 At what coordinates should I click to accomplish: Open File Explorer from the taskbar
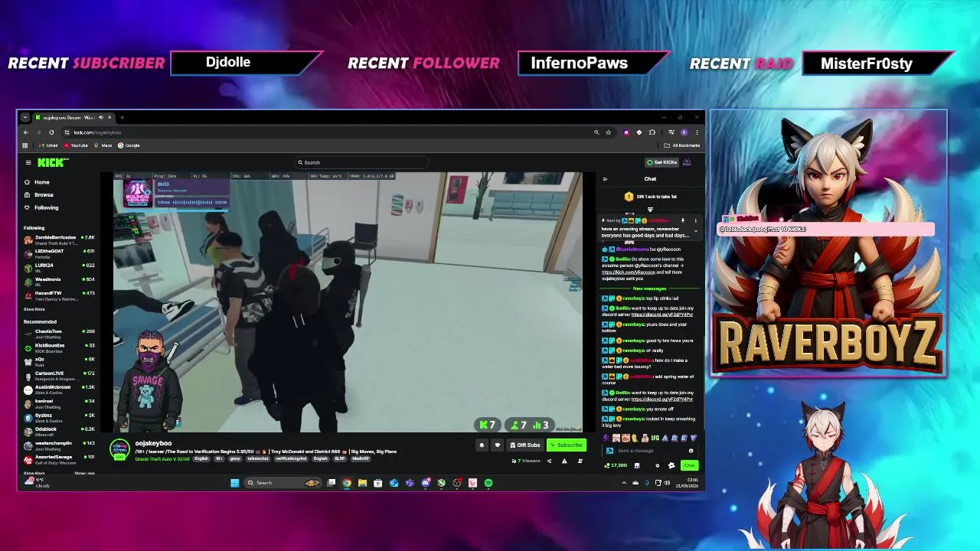pos(362,483)
